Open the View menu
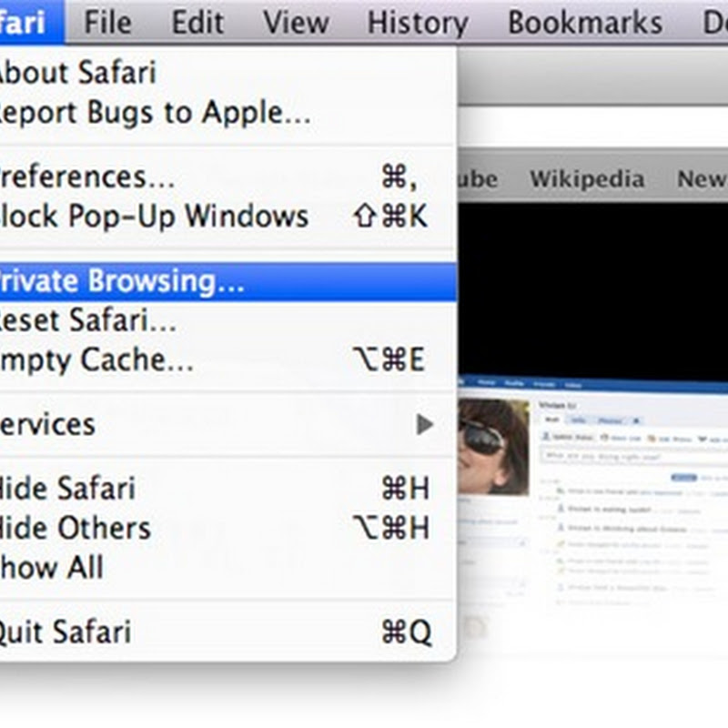Viewport: 728px width, 728px height. coord(297,22)
